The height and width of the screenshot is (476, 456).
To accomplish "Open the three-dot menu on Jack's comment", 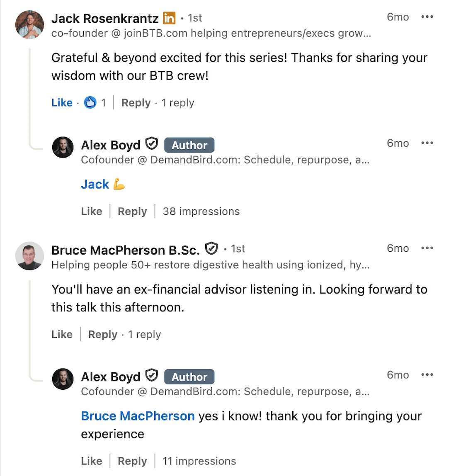I will 427,17.
